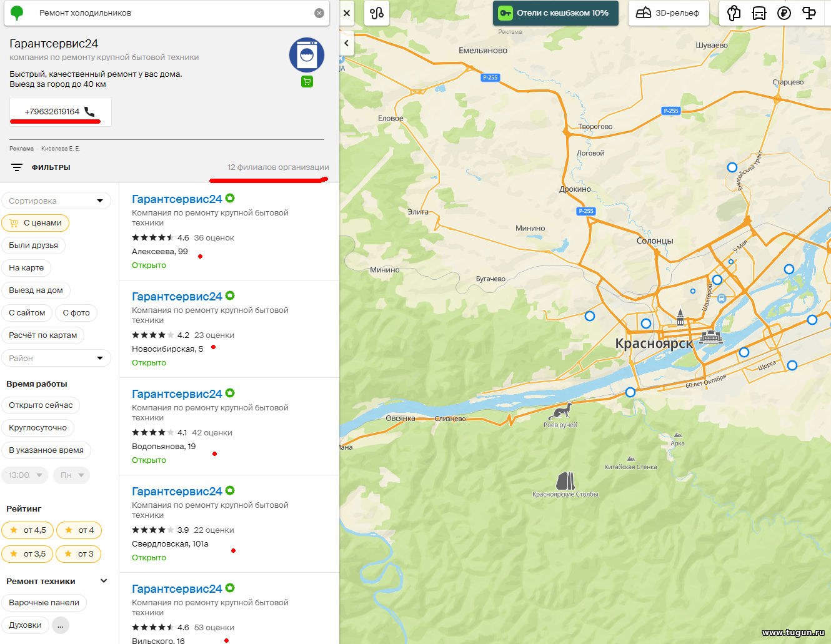831x644 pixels.
Task: Select the В указанное время option
Action: (46, 450)
